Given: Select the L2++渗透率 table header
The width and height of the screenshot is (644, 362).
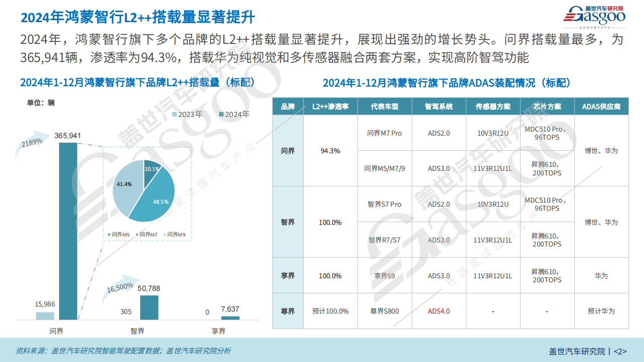Looking at the screenshot, I should (x=330, y=106).
